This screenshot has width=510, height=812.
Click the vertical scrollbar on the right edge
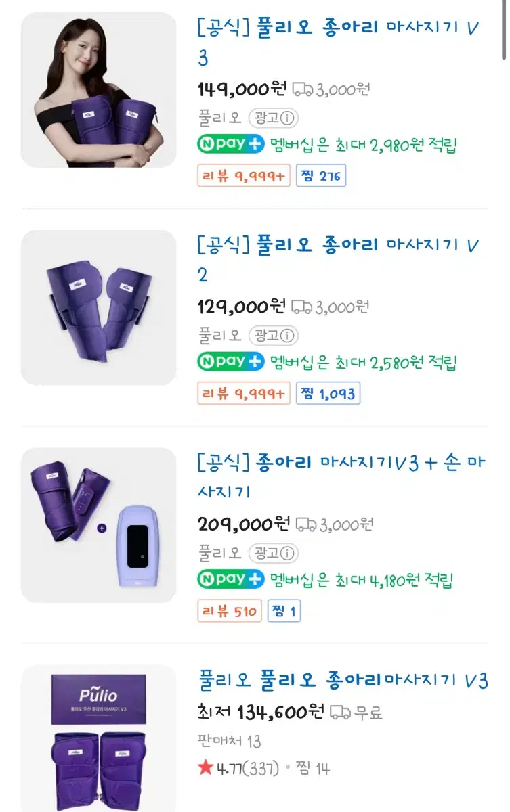point(504,30)
